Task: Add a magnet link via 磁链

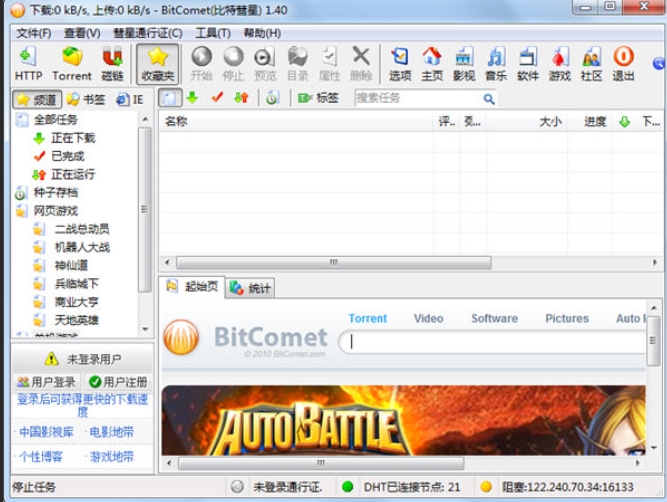Action: 112,64
